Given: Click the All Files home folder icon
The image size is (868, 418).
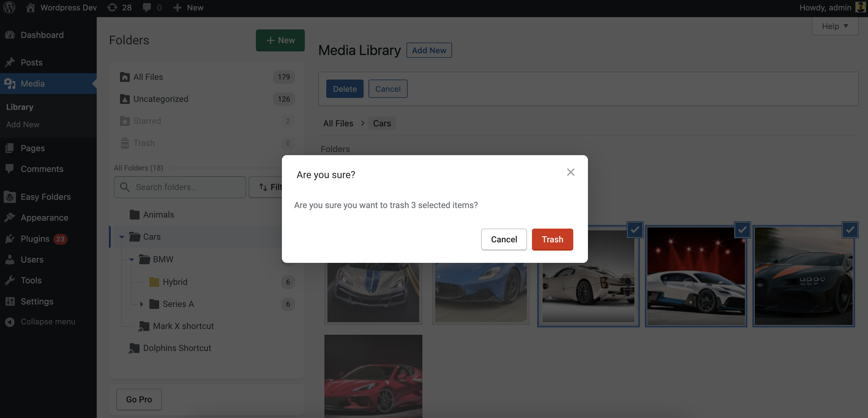Looking at the screenshot, I should point(125,77).
